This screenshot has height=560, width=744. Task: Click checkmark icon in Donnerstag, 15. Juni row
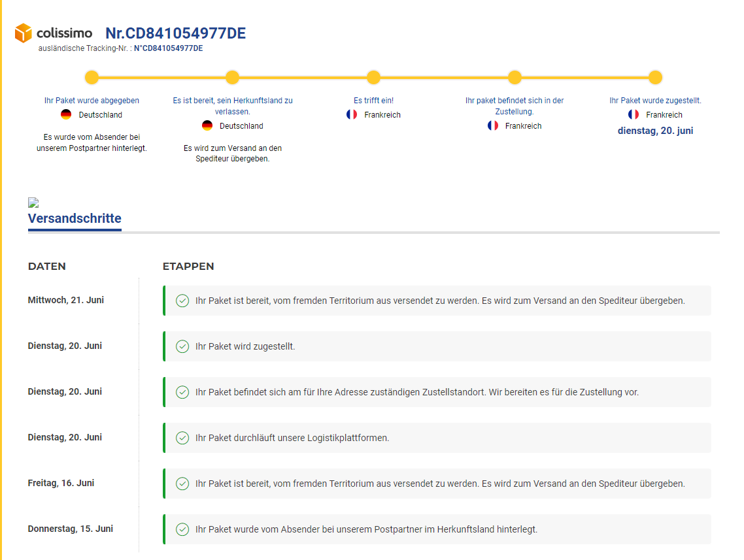click(x=182, y=529)
